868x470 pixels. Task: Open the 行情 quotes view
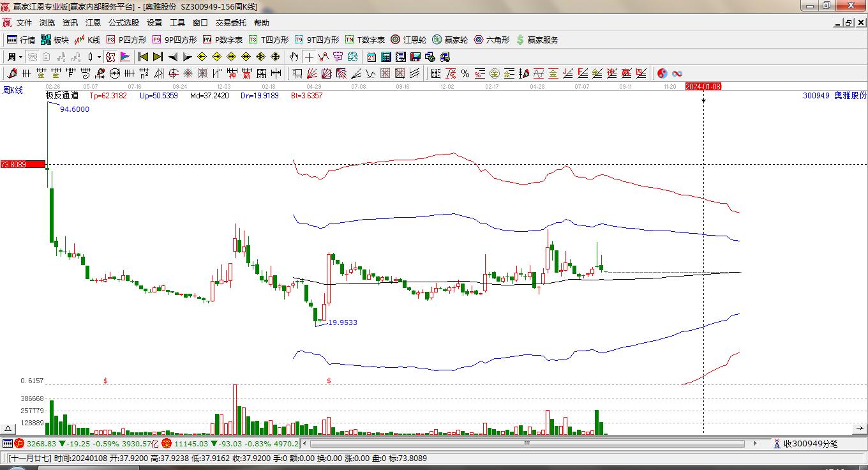(21, 40)
